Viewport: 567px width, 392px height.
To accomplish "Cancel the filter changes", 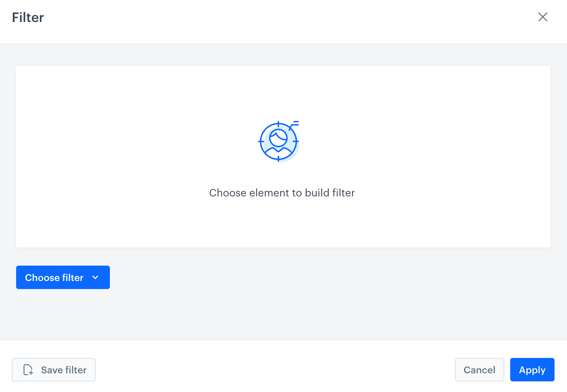I will [479, 370].
